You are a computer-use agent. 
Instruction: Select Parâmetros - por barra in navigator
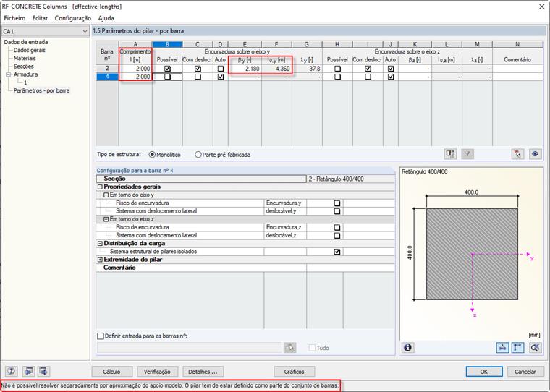pos(41,90)
